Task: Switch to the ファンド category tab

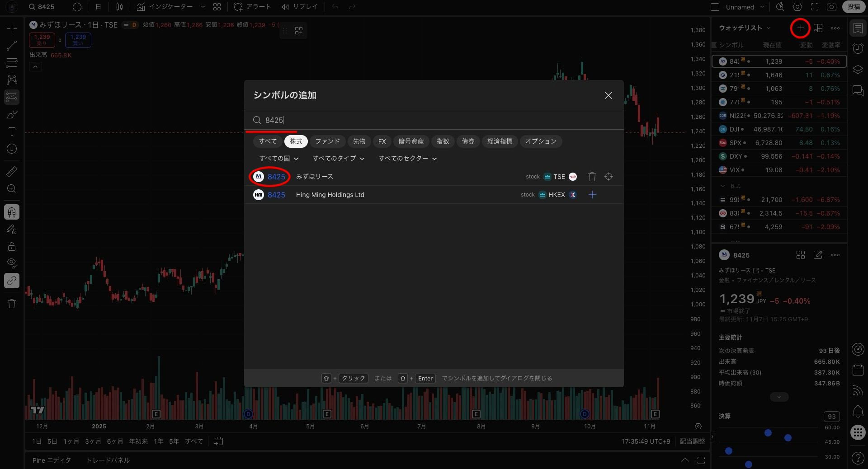Action: (327, 141)
